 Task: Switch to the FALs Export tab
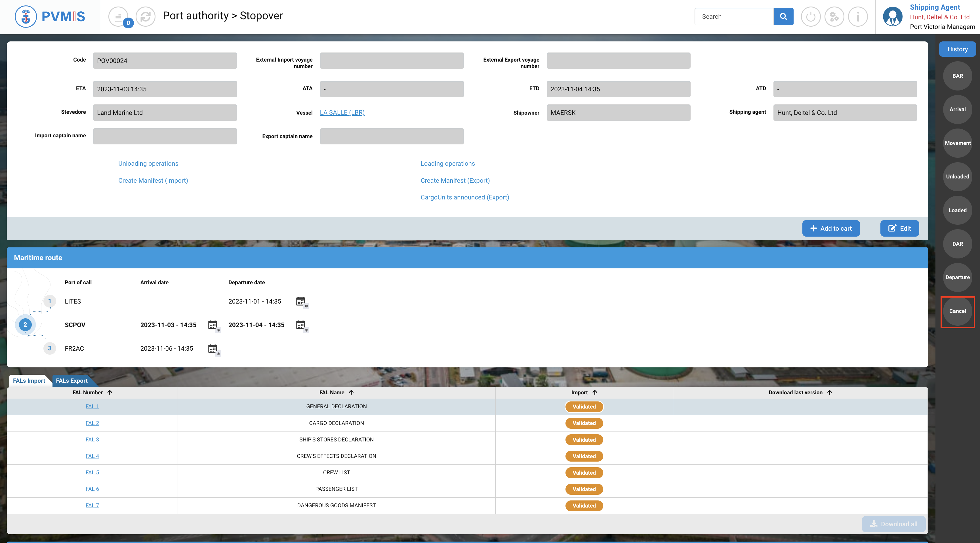(x=71, y=380)
